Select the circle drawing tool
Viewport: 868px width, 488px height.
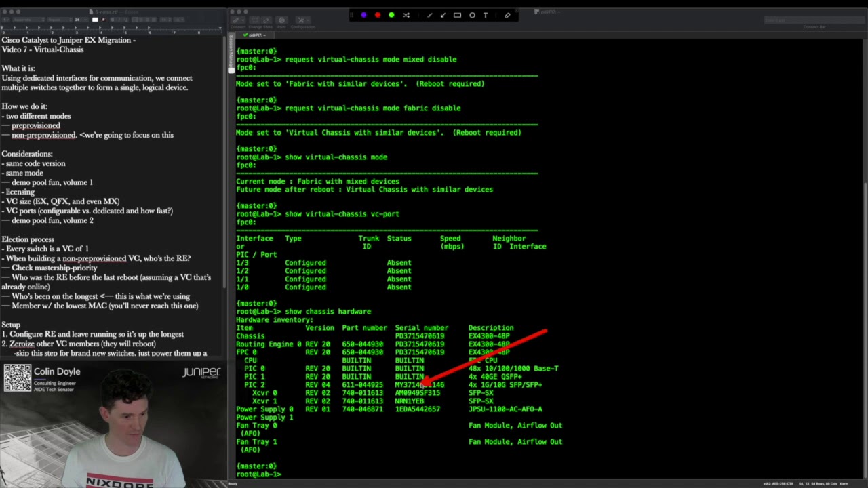[472, 15]
